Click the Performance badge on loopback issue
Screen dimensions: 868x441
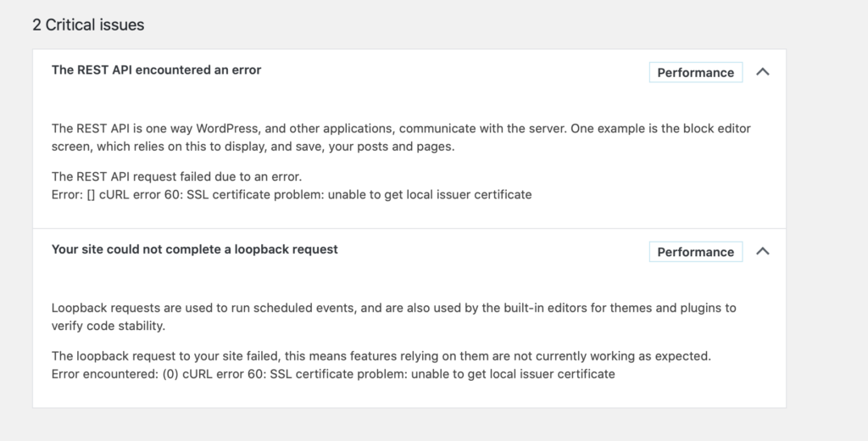[x=695, y=252]
